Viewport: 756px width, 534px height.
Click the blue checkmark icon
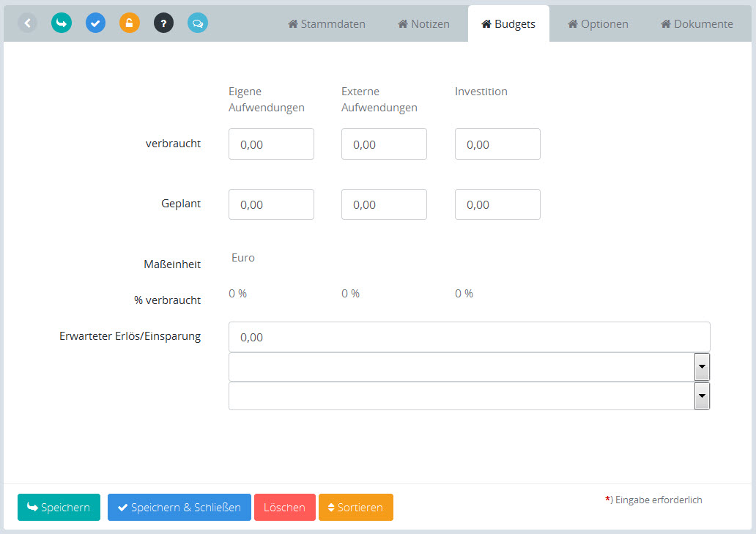click(95, 23)
